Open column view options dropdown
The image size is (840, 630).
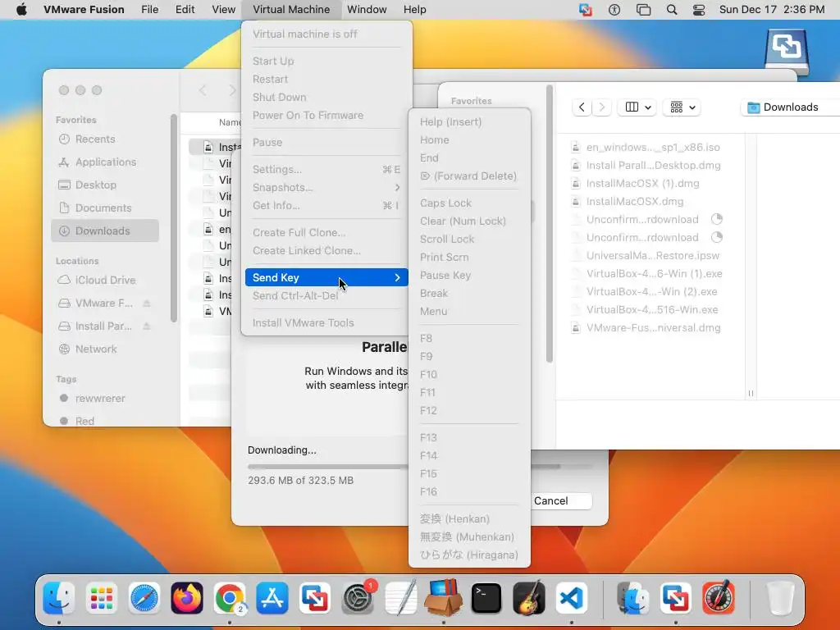click(x=637, y=107)
